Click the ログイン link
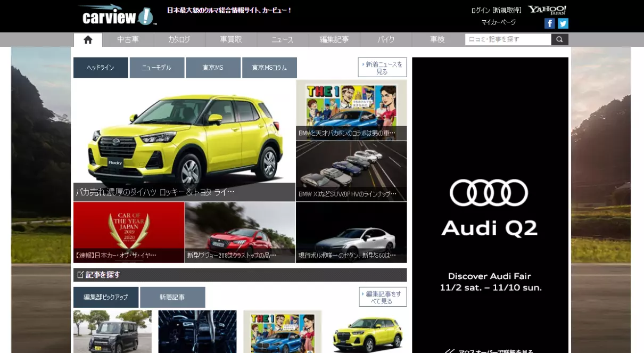 click(x=481, y=10)
